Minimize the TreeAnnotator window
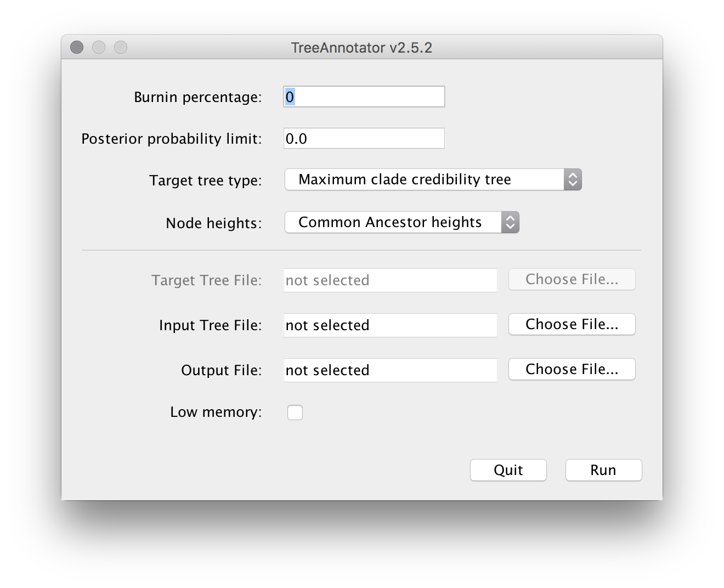 [x=99, y=48]
